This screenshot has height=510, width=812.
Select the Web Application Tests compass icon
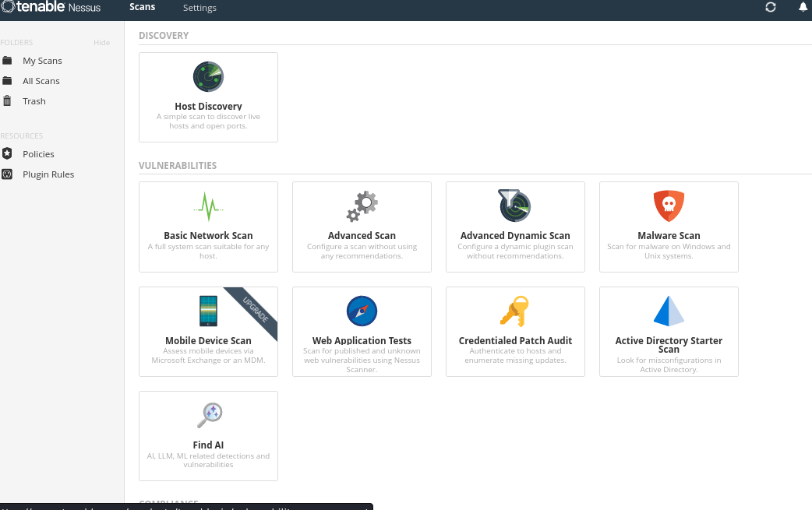[362, 311]
